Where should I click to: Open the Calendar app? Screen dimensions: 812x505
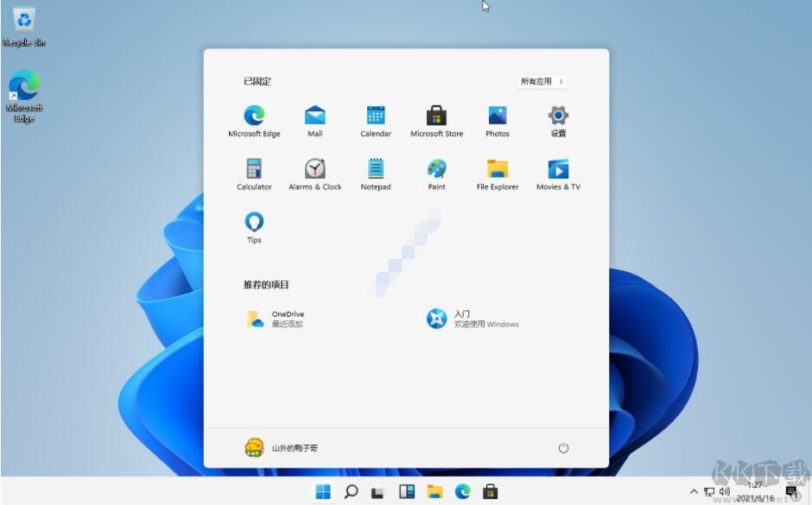[376, 121]
